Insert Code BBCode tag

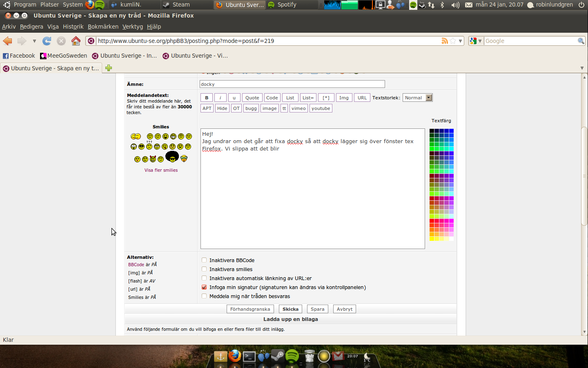pos(272,98)
